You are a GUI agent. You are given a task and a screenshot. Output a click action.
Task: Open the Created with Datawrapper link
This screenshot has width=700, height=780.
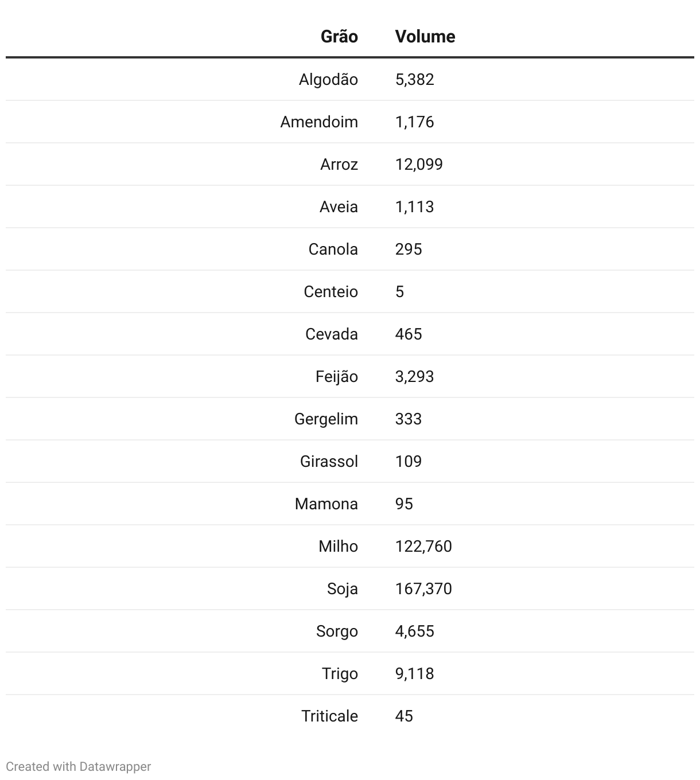[79, 766]
